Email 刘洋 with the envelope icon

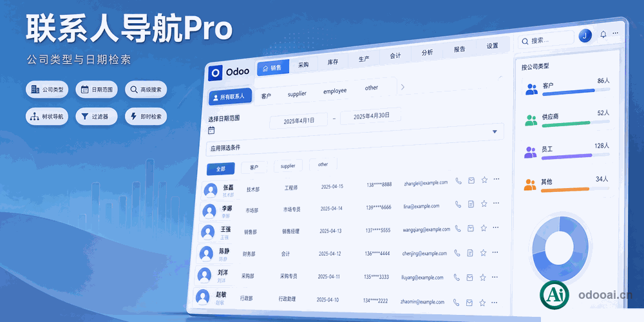pyautogui.click(x=469, y=278)
